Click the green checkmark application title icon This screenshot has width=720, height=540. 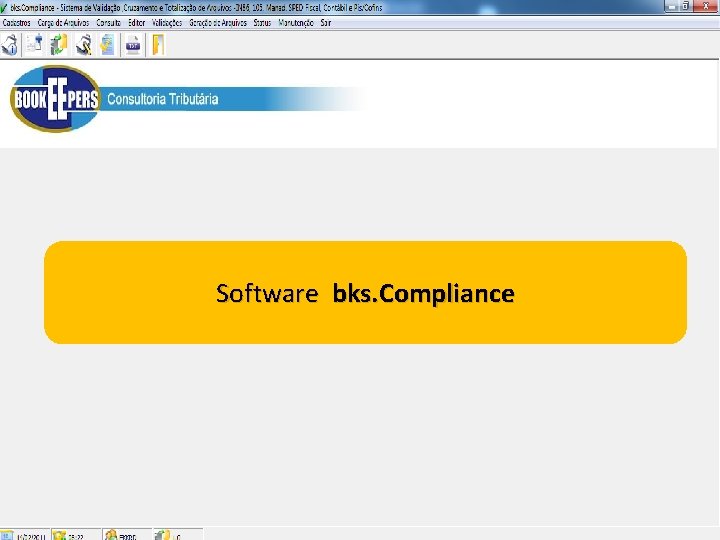(4, 7)
